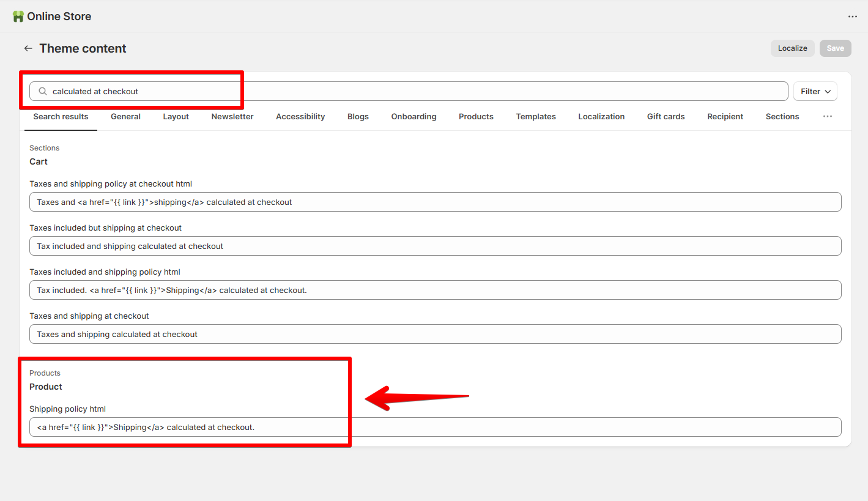Image resolution: width=868 pixels, height=501 pixels.
Task: Select the Newsletter tab
Action: [x=232, y=116]
